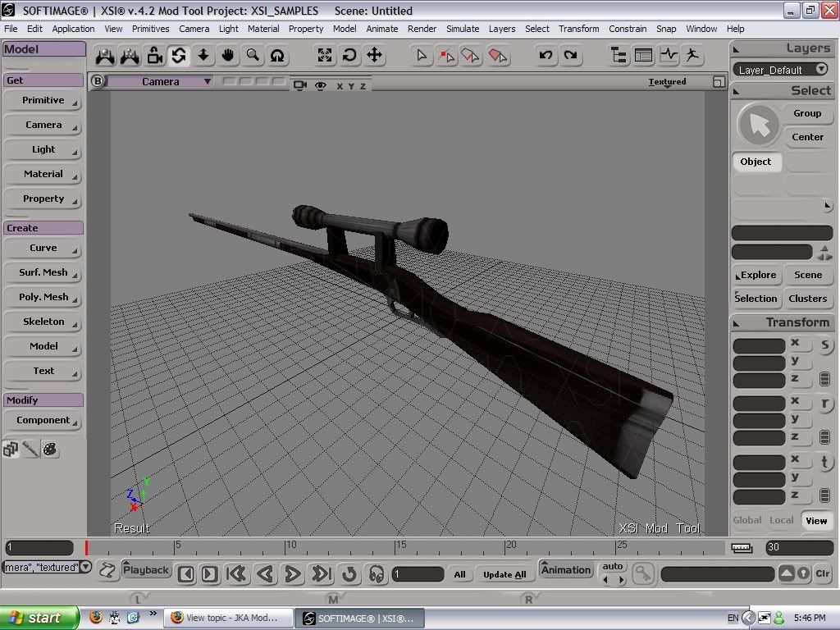
Task: Expand the Primitive menu button
Action: tap(43, 100)
